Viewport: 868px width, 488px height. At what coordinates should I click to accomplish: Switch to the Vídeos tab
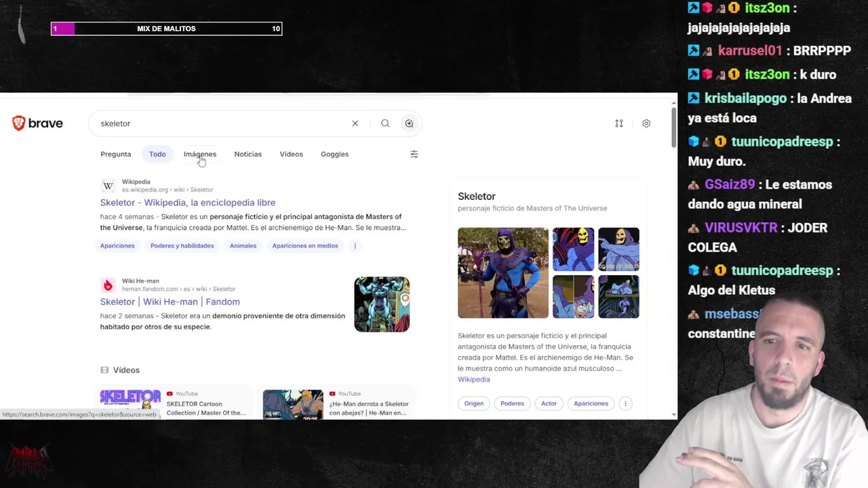tap(291, 154)
